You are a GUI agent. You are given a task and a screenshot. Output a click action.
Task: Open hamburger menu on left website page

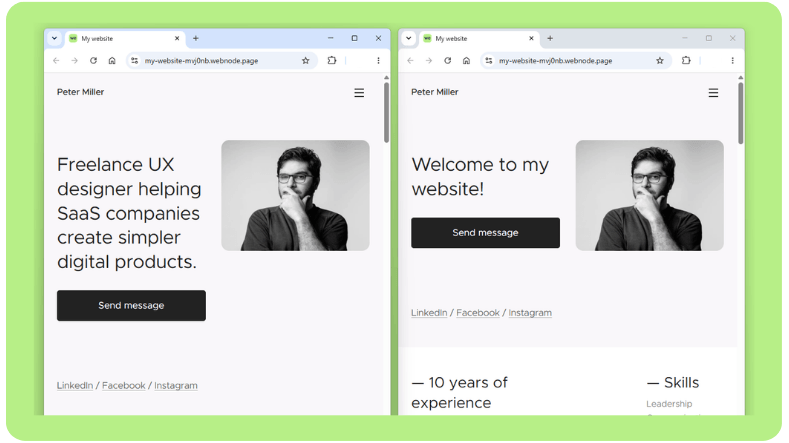point(359,93)
